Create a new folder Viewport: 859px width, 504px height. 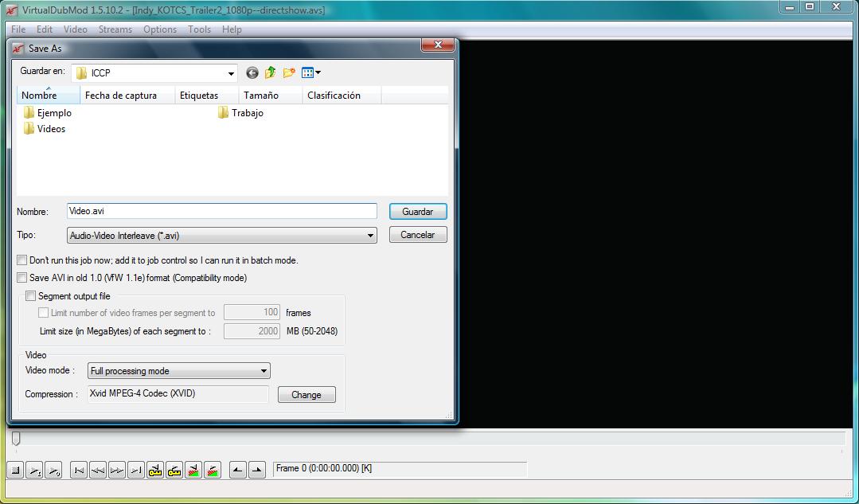289,73
